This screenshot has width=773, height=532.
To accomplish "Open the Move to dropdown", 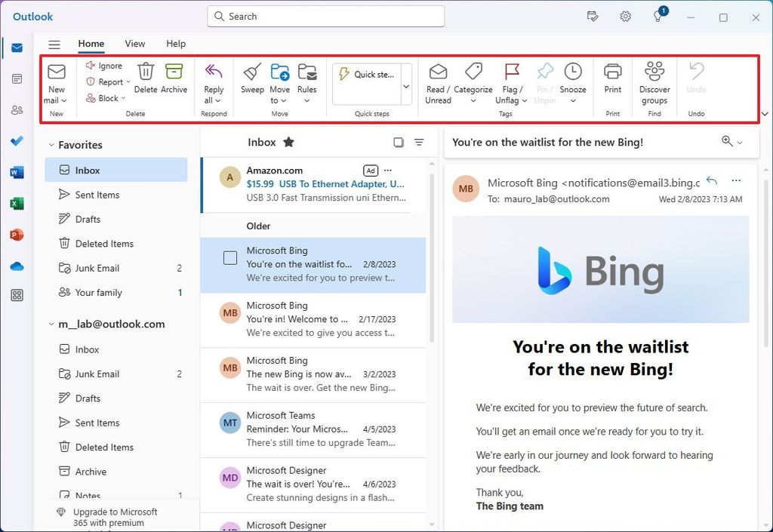I will [280, 85].
